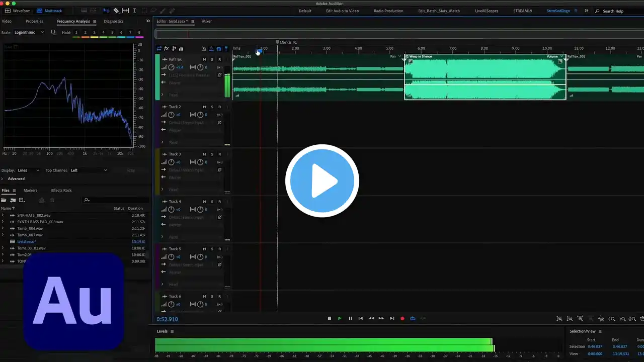Screen dimensions: 644x362
Task: Click the Fast Forward button
Action: click(381, 318)
